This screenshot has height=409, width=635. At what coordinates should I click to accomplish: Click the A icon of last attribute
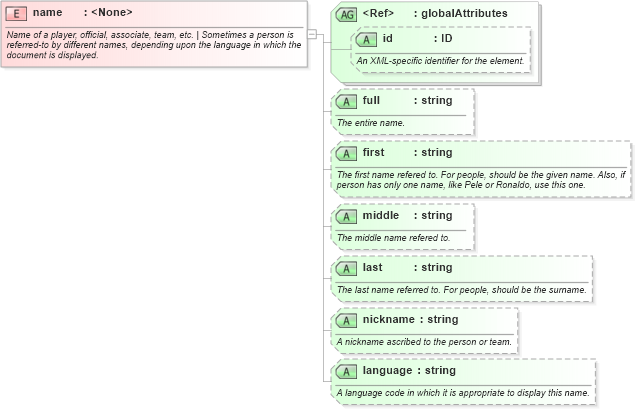pos(346,268)
